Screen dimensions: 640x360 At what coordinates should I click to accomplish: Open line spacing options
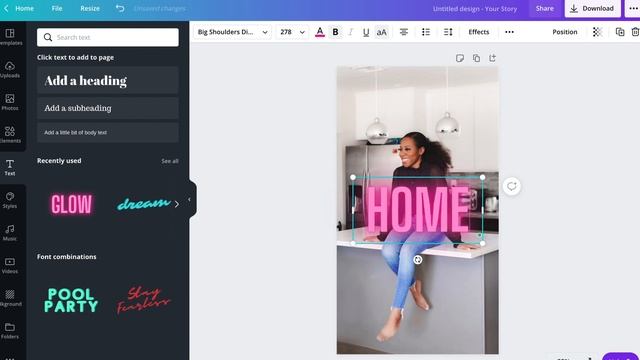coord(448,32)
